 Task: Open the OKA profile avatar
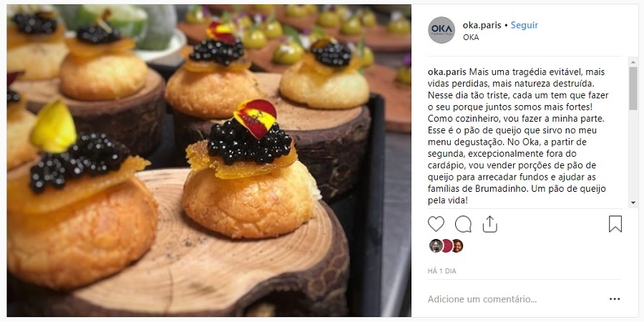point(441,30)
